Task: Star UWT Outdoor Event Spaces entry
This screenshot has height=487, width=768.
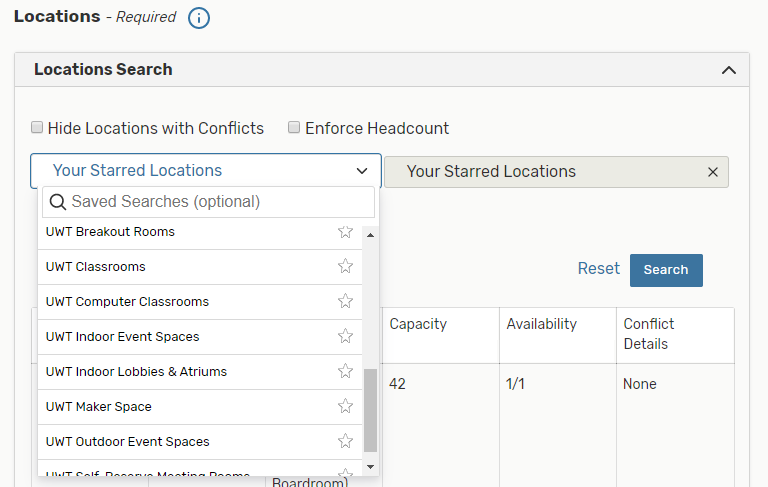Action: coord(345,441)
